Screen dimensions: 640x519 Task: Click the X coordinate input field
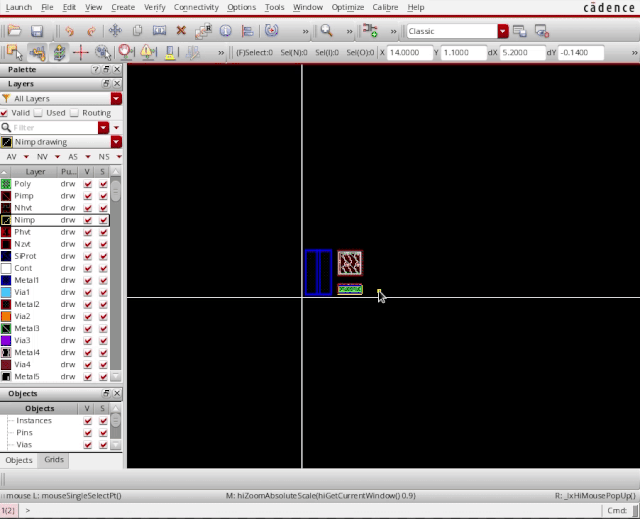pos(408,52)
